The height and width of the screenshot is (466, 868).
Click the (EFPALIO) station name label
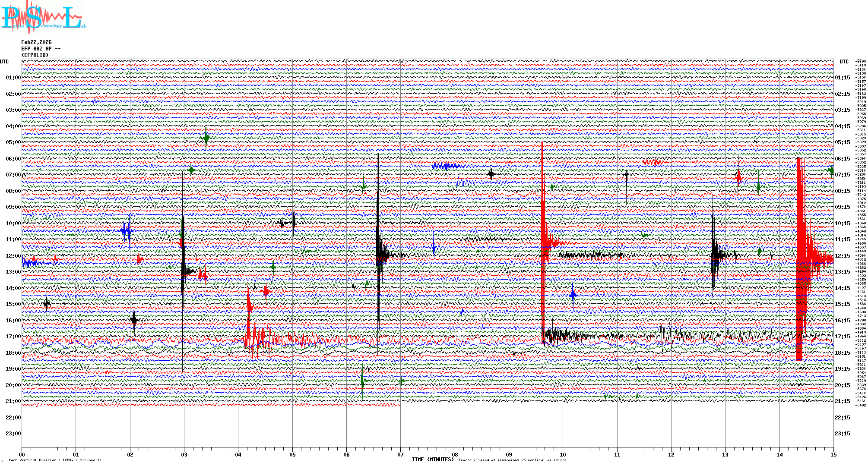coord(35,55)
